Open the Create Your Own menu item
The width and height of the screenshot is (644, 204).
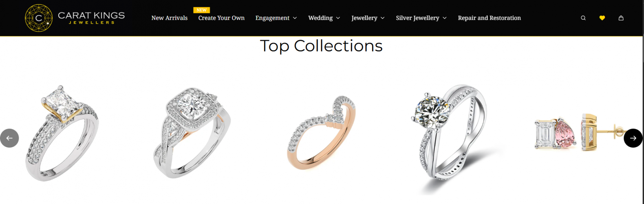click(x=221, y=18)
